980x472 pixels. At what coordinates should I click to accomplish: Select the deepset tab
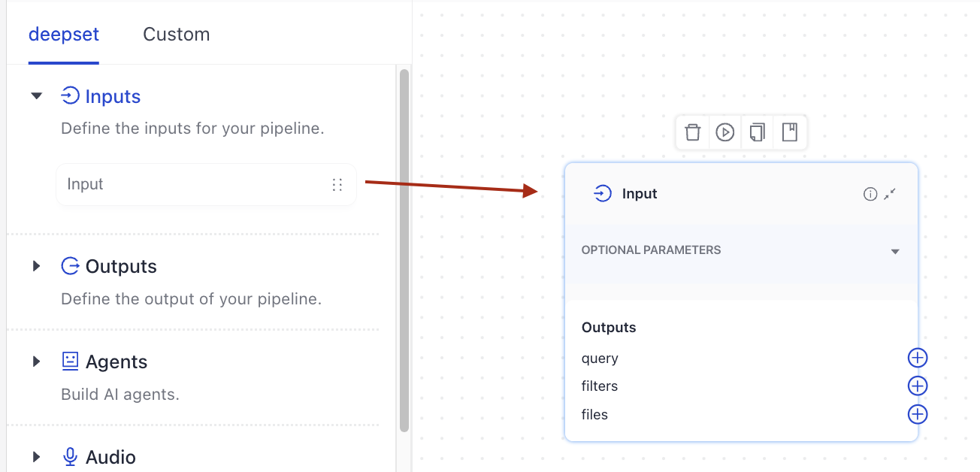(64, 34)
